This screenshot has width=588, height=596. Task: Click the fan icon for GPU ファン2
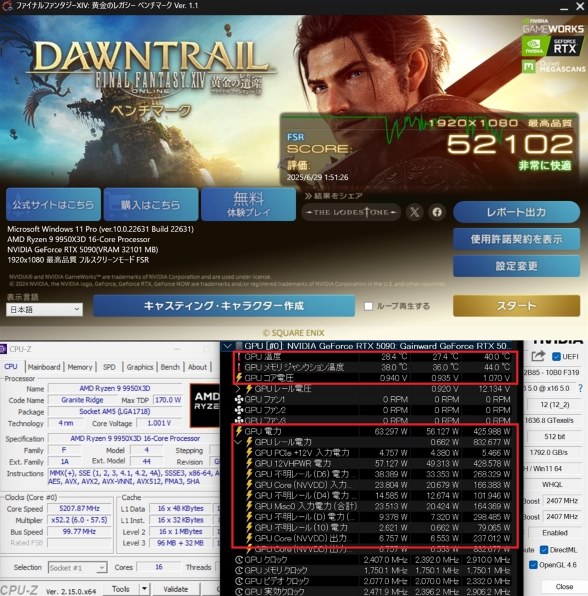[x=239, y=410]
